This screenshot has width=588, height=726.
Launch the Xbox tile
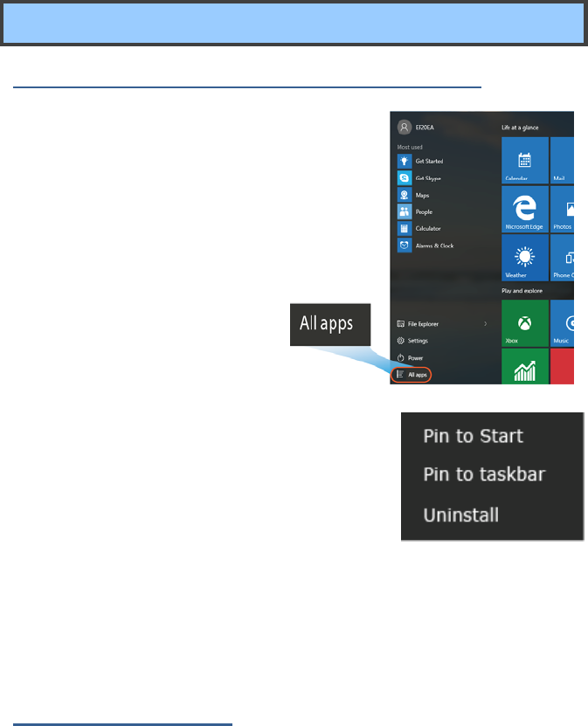(525, 323)
